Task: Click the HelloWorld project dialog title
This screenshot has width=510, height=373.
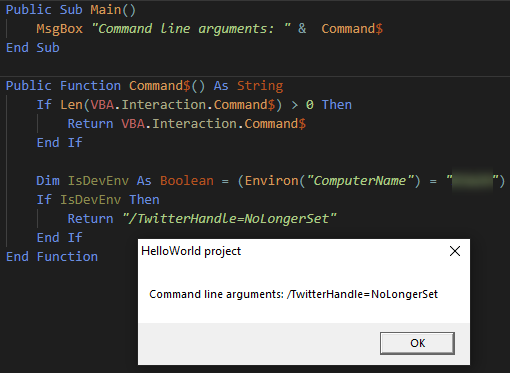Action: 191,251
